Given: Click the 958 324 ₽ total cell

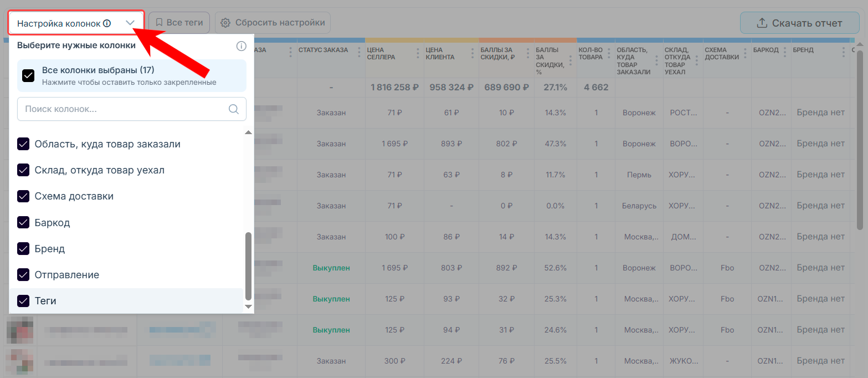Looking at the screenshot, I should point(451,88).
